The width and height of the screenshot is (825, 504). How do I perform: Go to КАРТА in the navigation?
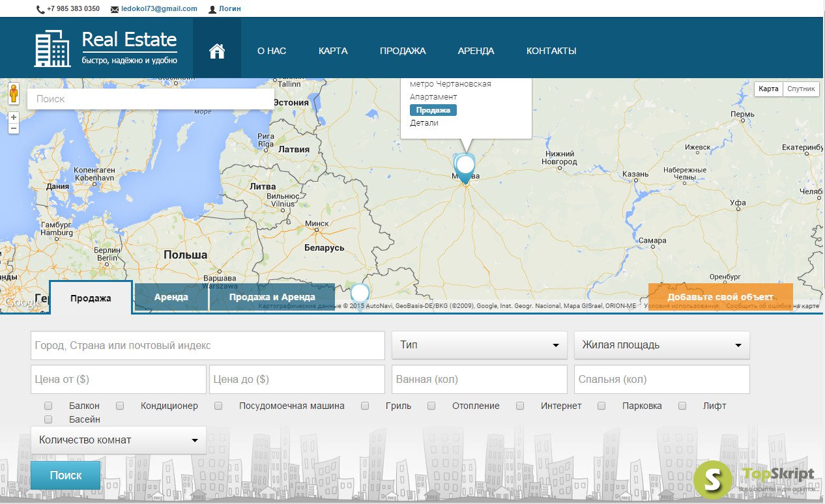coord(333,51)
